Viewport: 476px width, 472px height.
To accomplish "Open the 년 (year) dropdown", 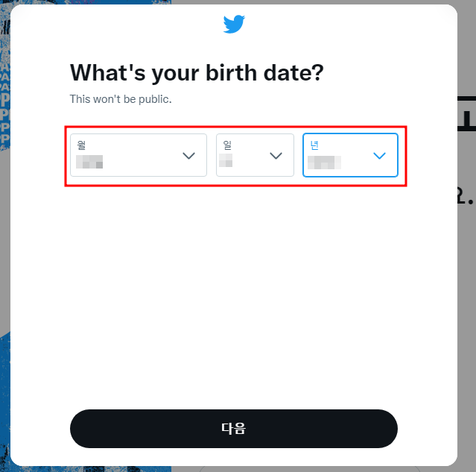I will pos(350,155).
